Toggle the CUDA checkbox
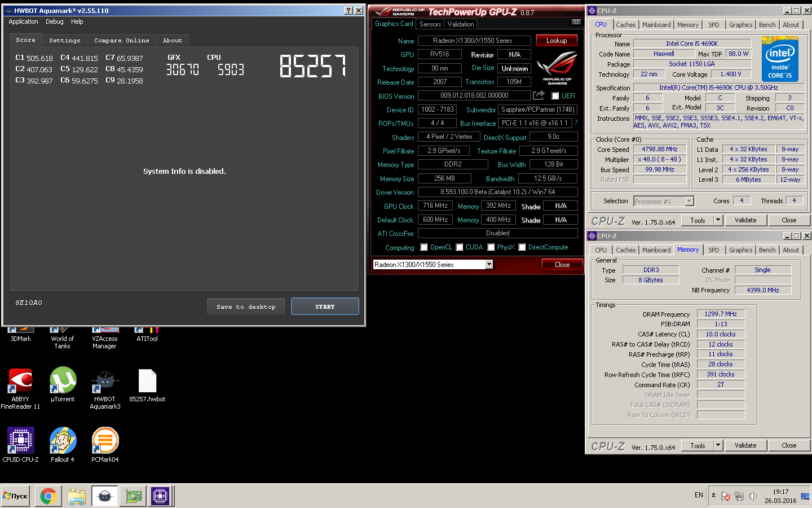812x508 pixels. click(460, 247)
